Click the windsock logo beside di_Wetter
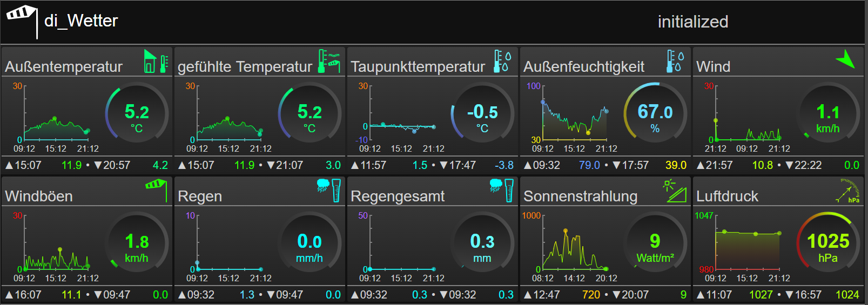Image resolution: width=868 pixels, height=305 pixels. coord(22,22)
